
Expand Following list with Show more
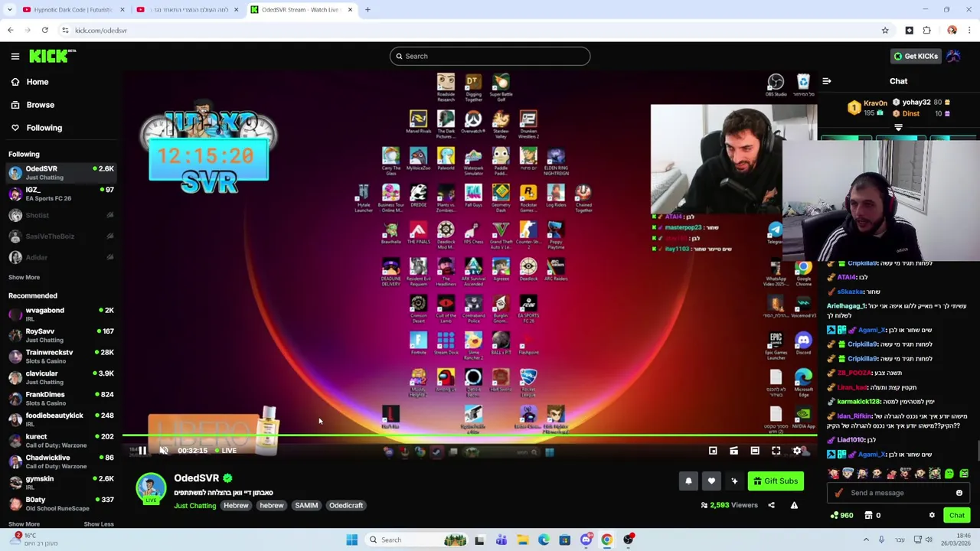click(24, 277)
